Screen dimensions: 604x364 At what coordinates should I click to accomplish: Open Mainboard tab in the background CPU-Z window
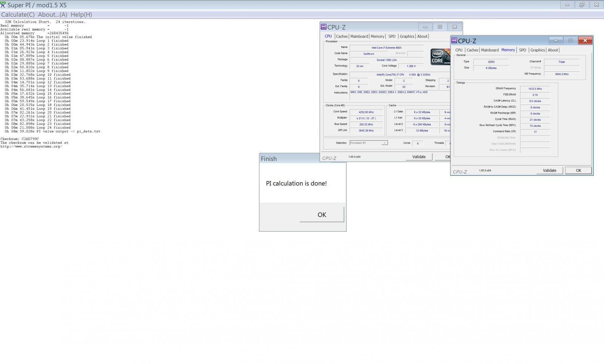point(359,36)
